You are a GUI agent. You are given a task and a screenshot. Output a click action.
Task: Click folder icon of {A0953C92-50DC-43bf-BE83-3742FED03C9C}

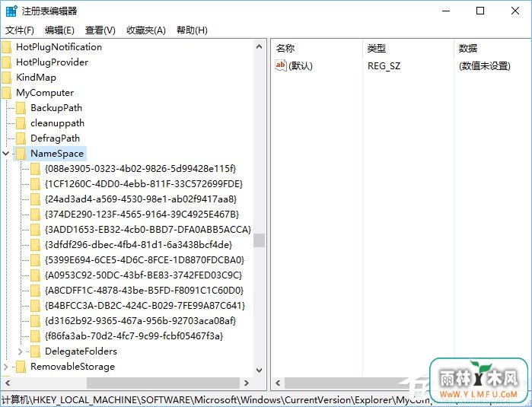point(35,275)
